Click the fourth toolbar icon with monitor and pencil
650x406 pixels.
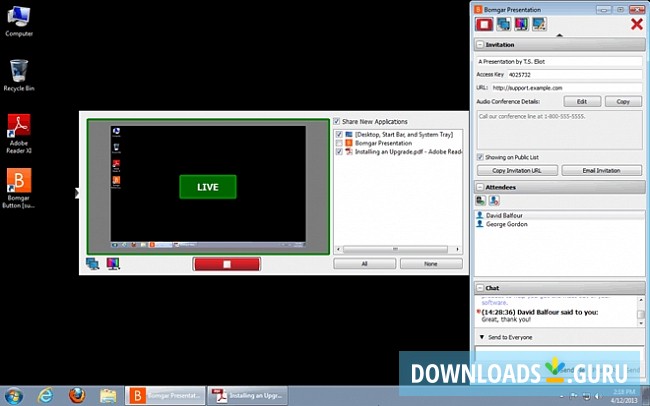click(539, 24)
